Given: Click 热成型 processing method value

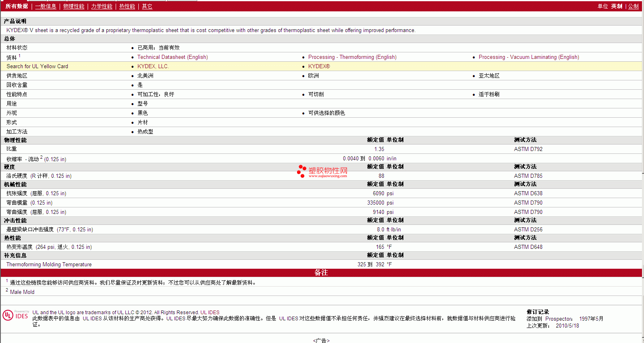Looking at the screenshot, I should [145, 132].
